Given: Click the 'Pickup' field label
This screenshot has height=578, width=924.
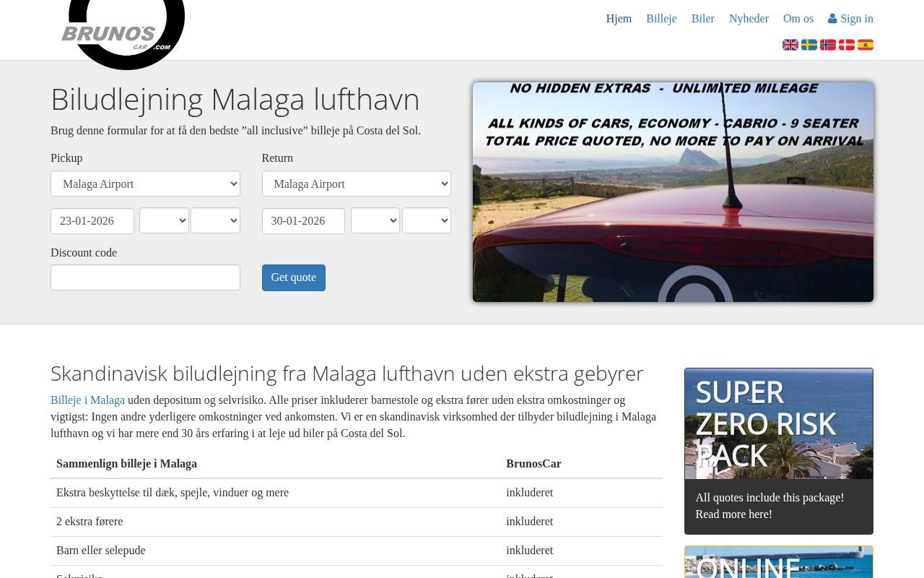Looking at the screenshot, I should (66, 158).
